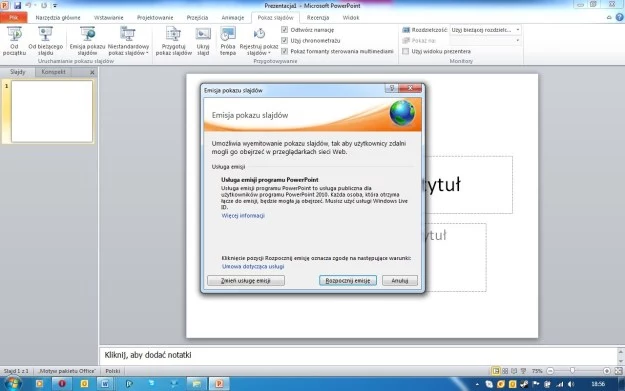
Task: Click zoom in plus button
Action: (607, 371)
